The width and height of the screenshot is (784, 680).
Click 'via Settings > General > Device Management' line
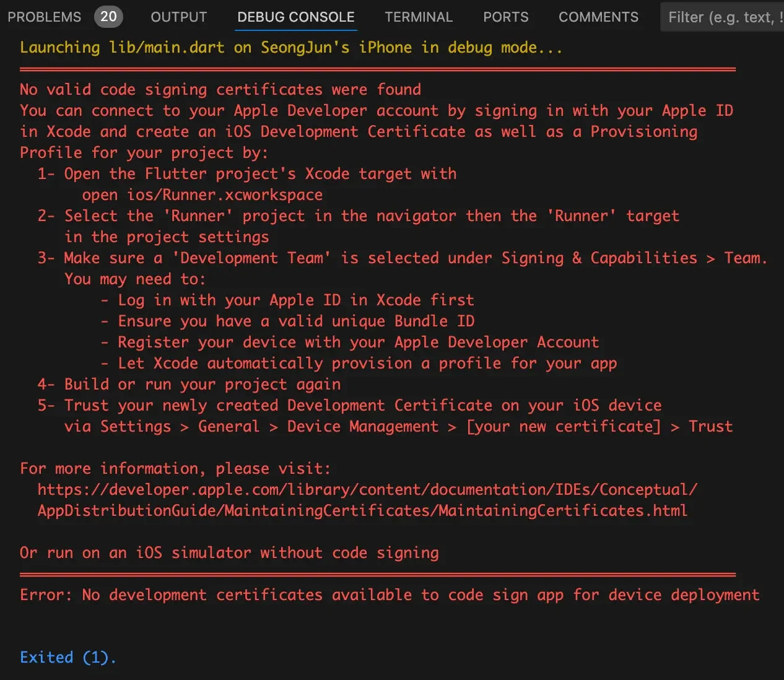pyautogui.click(x=398, y=427)
